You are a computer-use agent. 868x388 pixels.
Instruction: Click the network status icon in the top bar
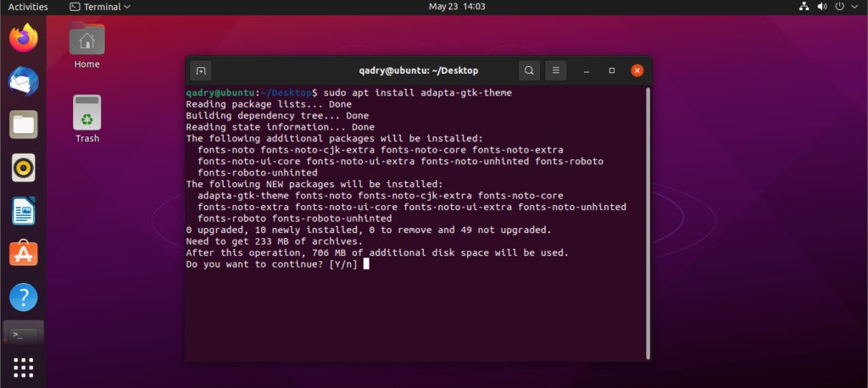click(804, 7)
